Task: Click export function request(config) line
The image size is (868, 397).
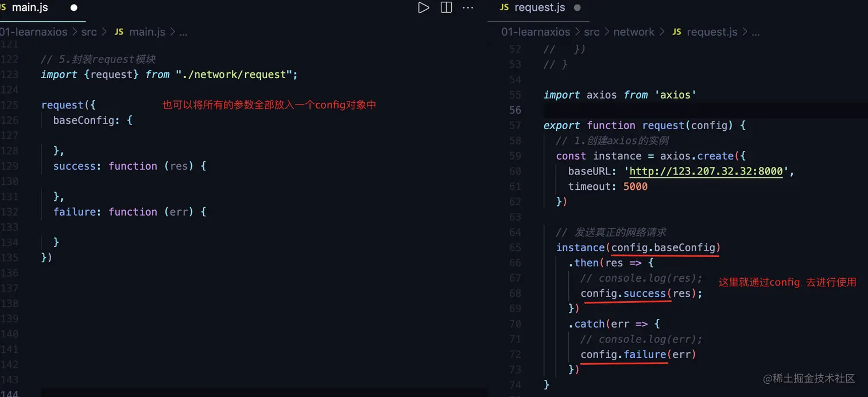Action: [x=645, y=125]
